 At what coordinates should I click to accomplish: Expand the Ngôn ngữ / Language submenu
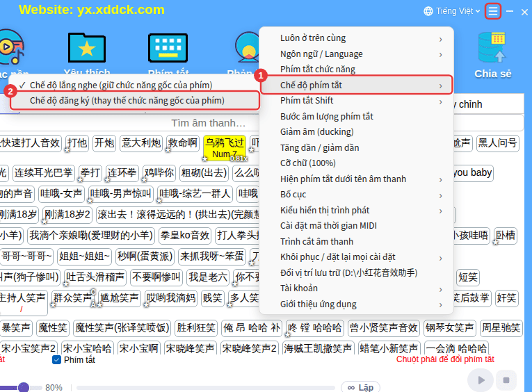coord(356,54)
